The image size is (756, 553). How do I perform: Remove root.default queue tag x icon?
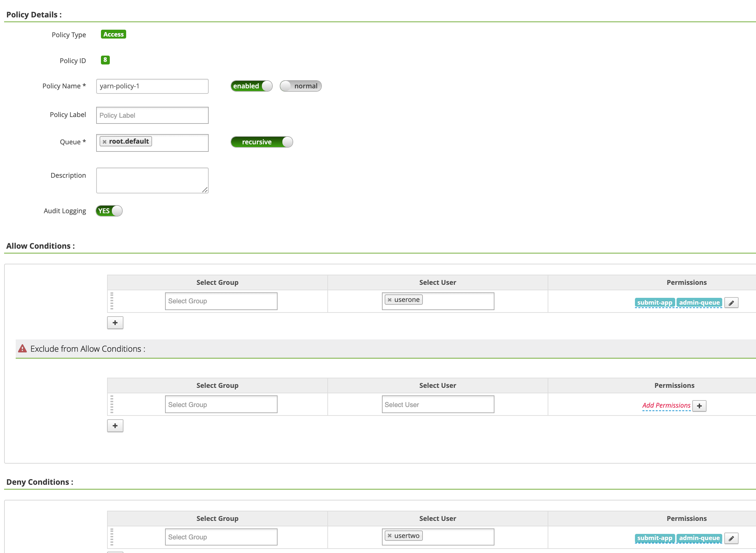(x=104, y=142)
